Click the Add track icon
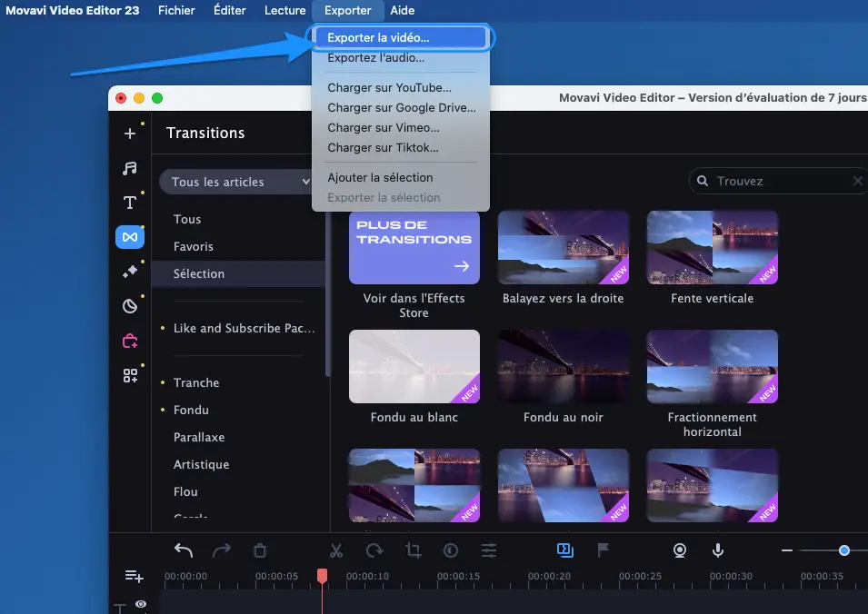868x614 pixels. pyautogui.click(x=134, y=577)
